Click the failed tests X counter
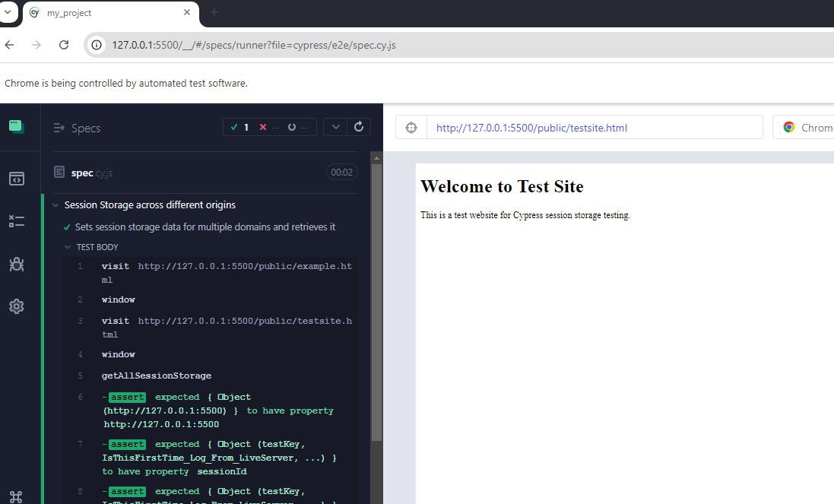Screen dimensions: 834x504 268,127
